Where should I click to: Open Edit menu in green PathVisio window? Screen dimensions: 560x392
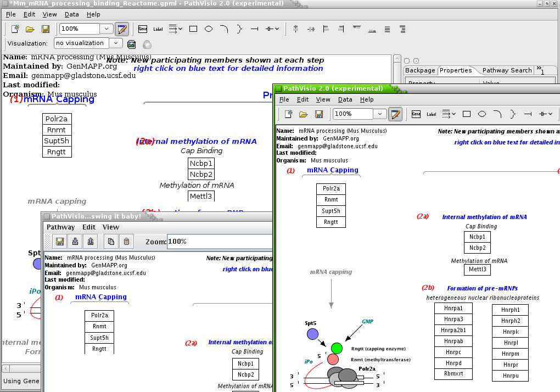(x=303, y=99)
